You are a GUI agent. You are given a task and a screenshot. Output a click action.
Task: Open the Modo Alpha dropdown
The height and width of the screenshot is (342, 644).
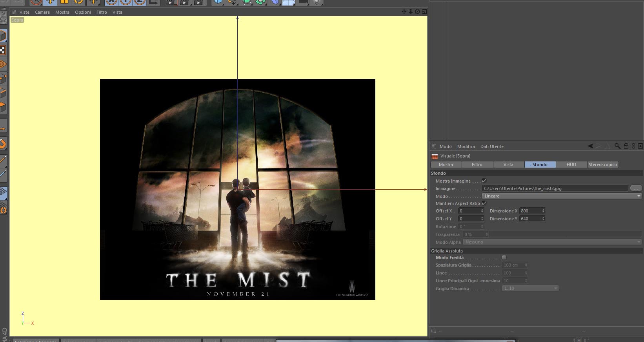point(552,242)
